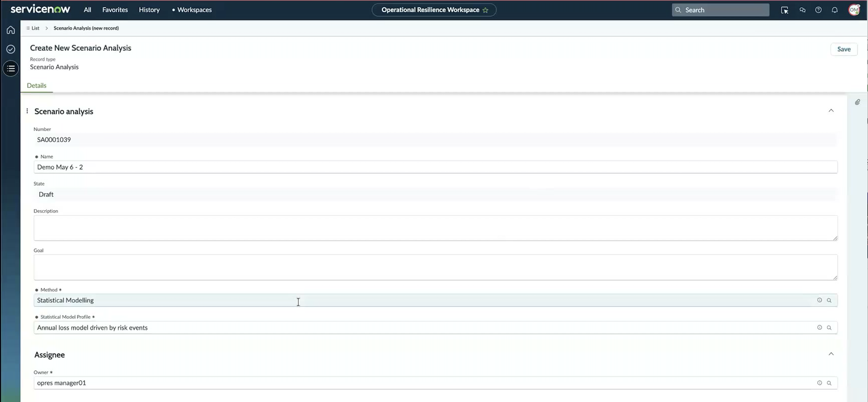Click the Operational Resilience Workspace pill

434,10
